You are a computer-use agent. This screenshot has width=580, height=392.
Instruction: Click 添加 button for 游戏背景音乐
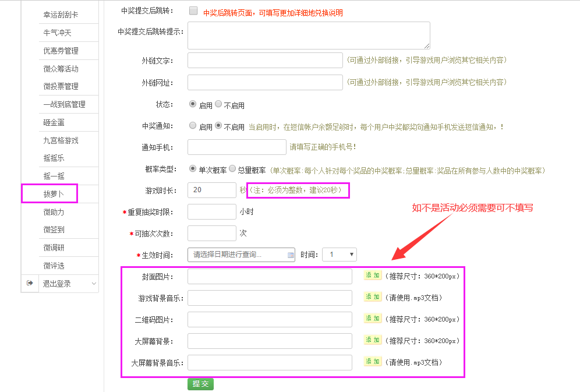point(372,297)
